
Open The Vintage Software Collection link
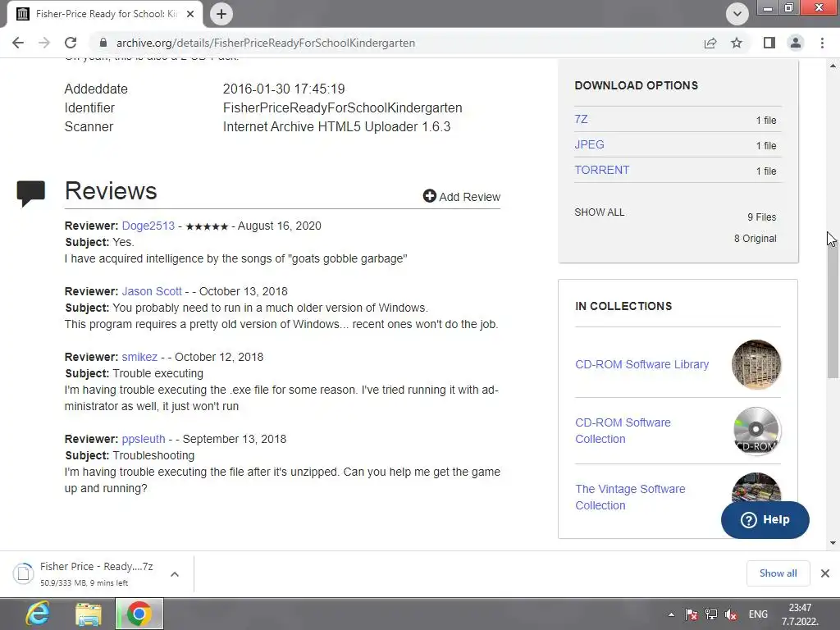[630, 497]
